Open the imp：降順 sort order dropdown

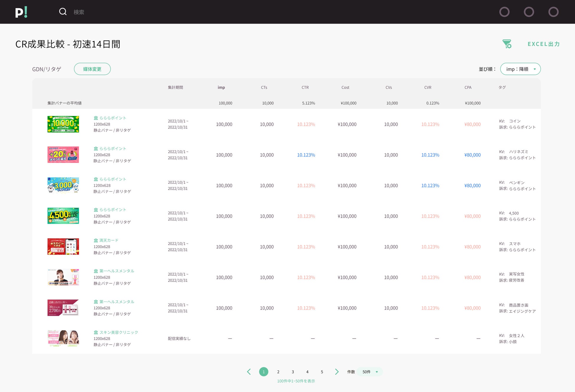520,69
